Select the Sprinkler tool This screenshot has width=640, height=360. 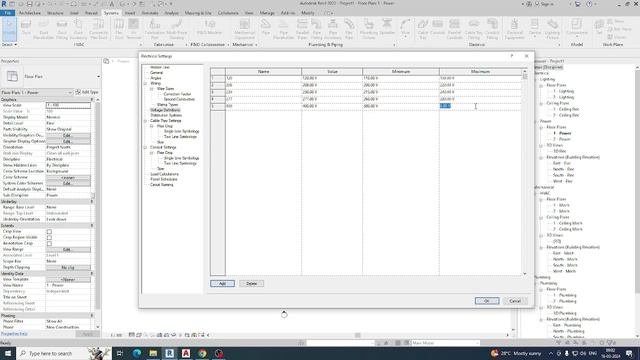[387, 27]
